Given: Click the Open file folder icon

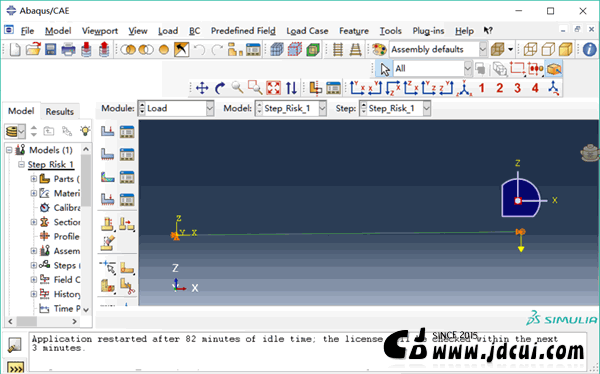Looking at the screenshot, I should pos(33,49).
